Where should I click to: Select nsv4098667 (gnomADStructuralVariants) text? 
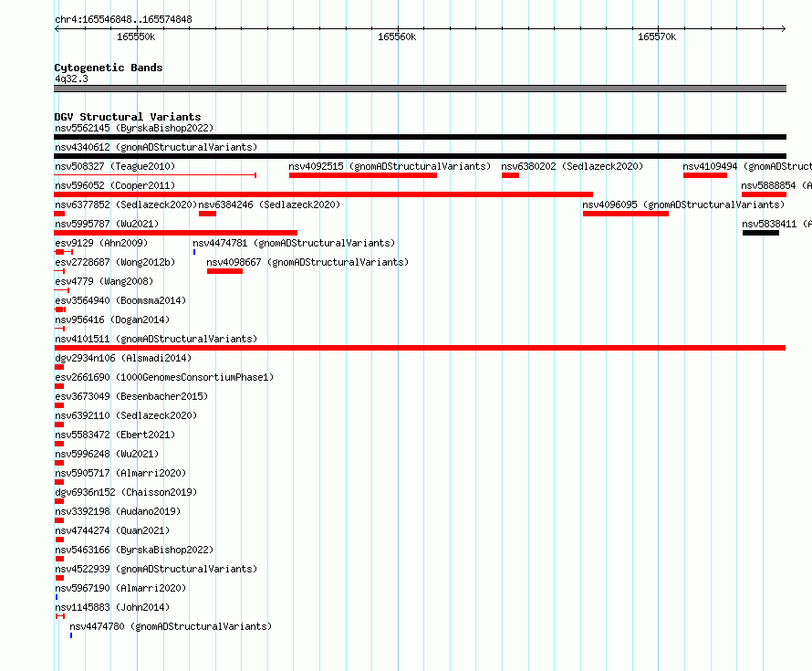click(307, 262)
